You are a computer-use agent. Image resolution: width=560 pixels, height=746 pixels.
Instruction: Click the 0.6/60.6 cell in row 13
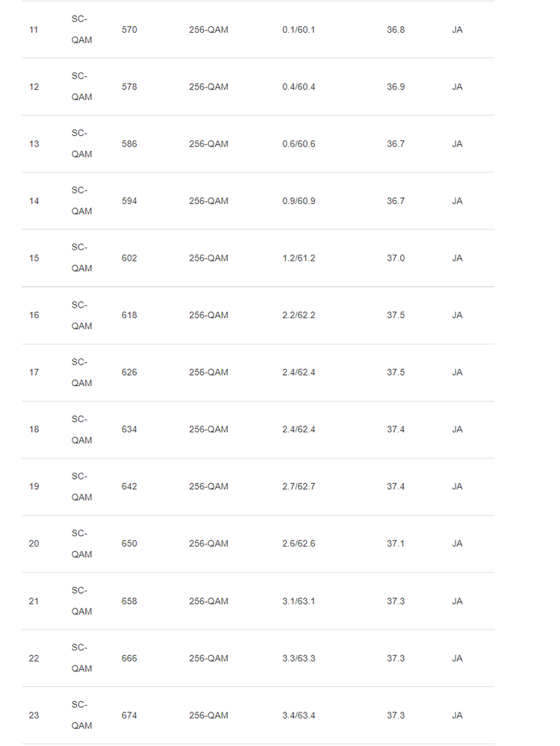pos(299,144)
